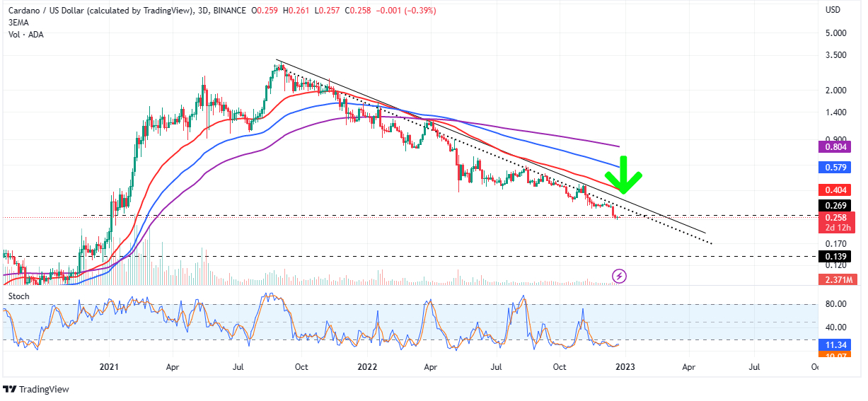Click the black 0.269 price level label

click(x=836, y=206)
